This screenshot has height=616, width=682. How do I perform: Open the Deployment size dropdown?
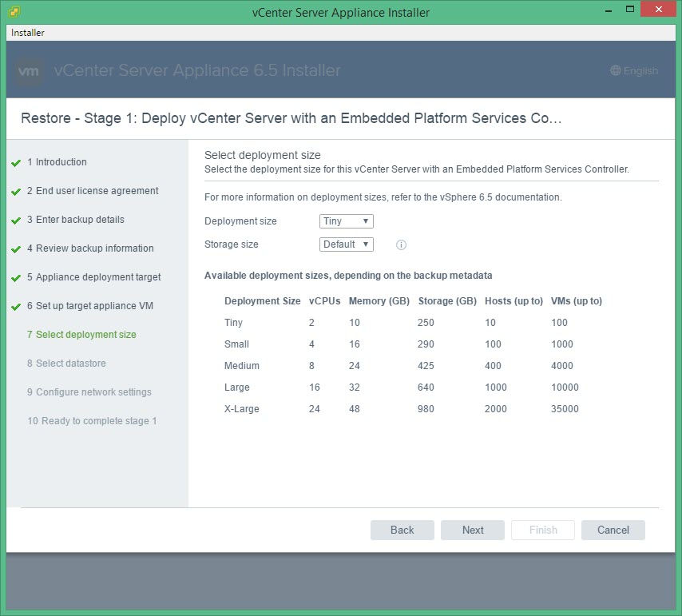pos(346,221)
